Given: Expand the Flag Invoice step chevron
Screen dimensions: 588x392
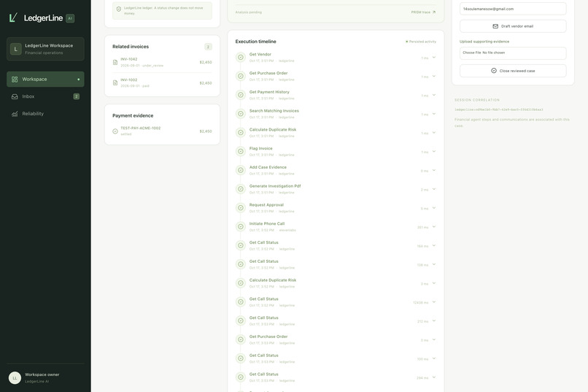Looking at the screenshot, I should tap(434, 151).
